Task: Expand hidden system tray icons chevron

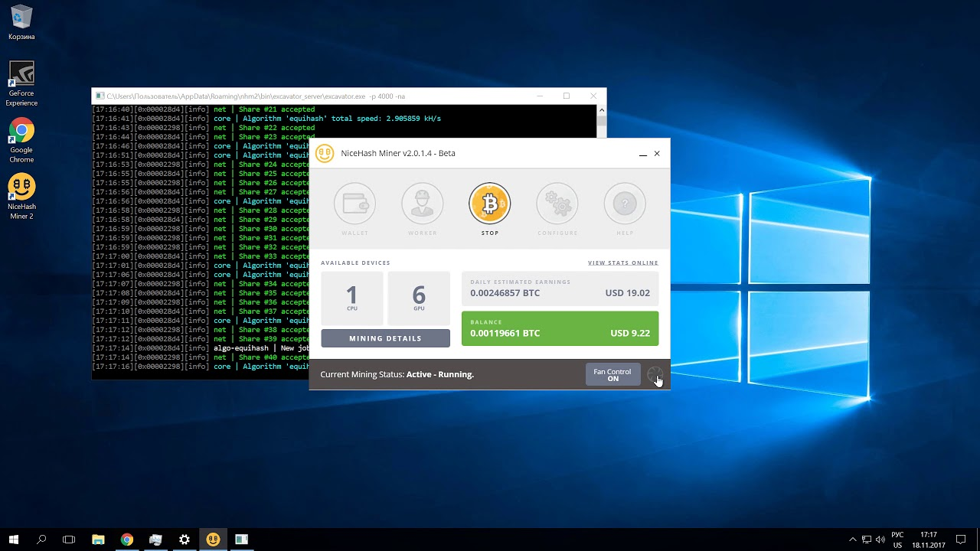Action: click(853, 540)
